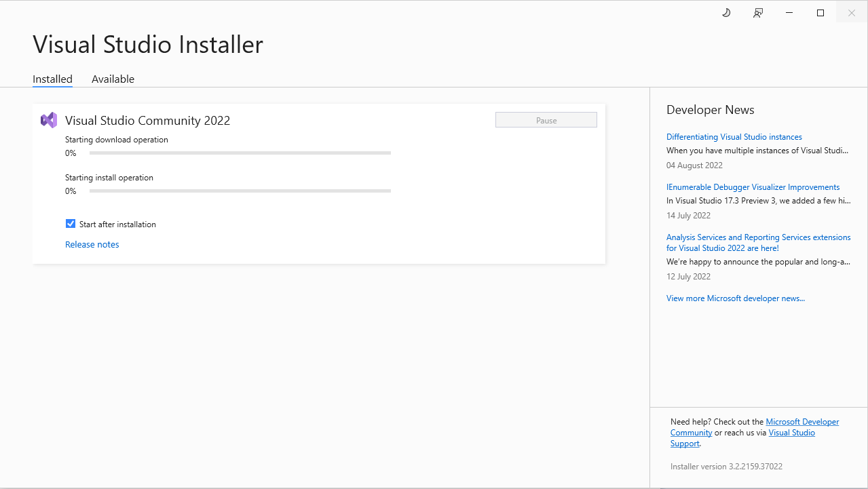Screen dimensions: 868x489
Task: Close the installer window
Action: pyautogui.click(x=852, y=13)
